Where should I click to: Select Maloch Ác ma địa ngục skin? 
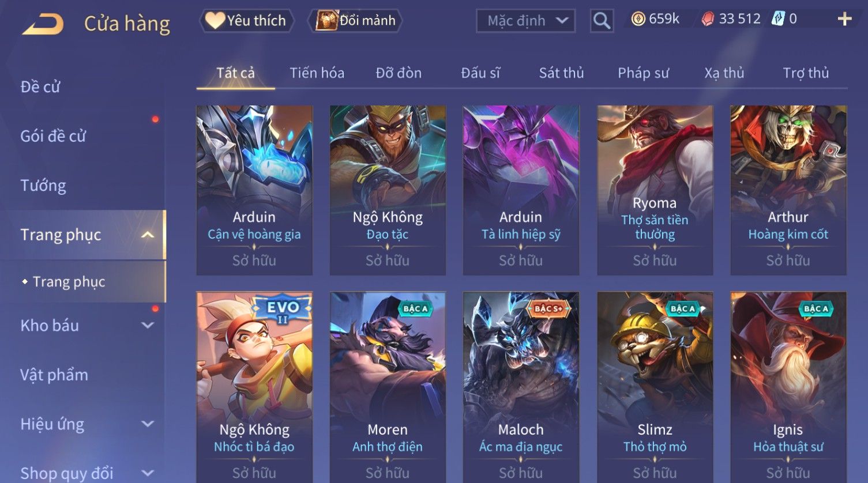coord(521,387)
